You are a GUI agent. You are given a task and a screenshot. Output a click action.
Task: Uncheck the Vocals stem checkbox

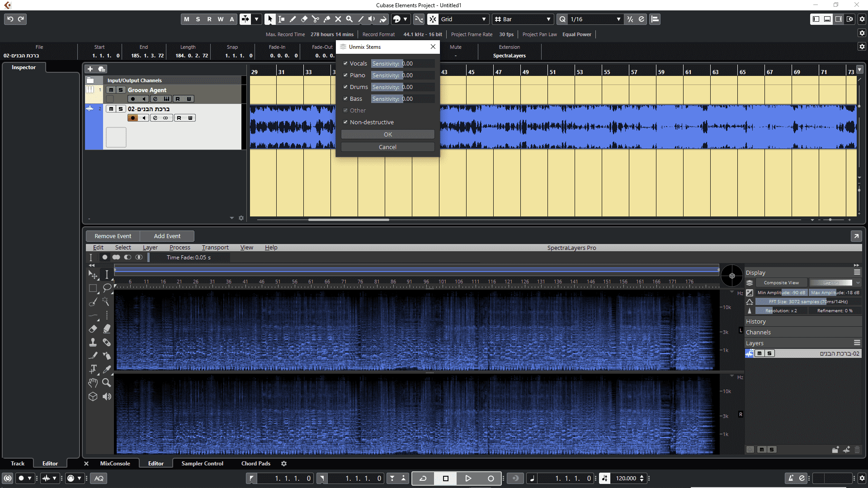tap(345, 63)
